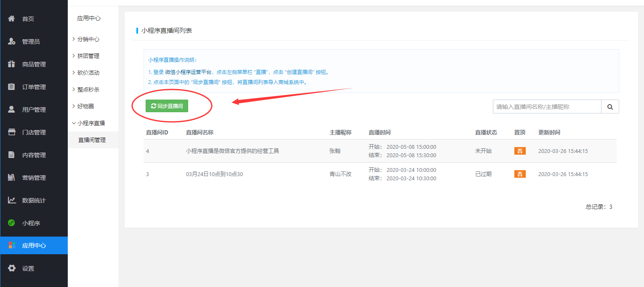Click the home icon in sidebar
Viewport: 644px width, 287px height.
[12, 18]
